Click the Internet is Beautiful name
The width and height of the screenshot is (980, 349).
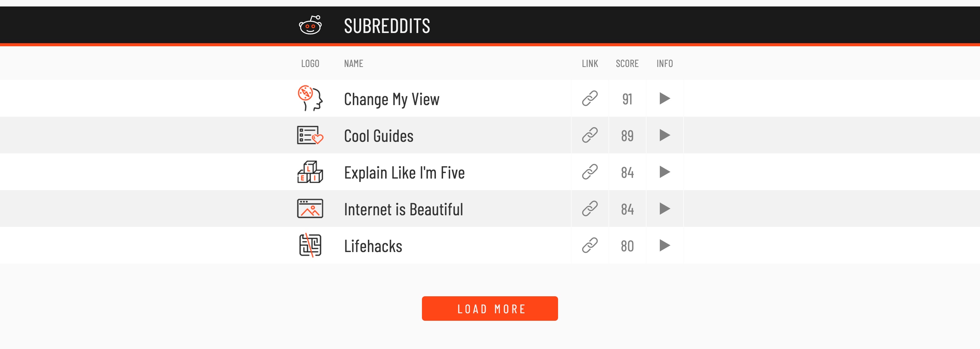point(403,210)
